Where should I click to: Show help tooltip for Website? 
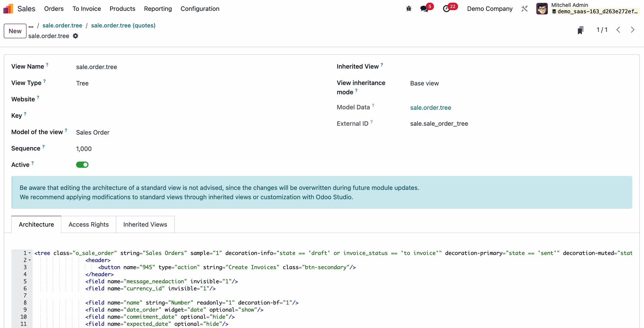[38, 98]
